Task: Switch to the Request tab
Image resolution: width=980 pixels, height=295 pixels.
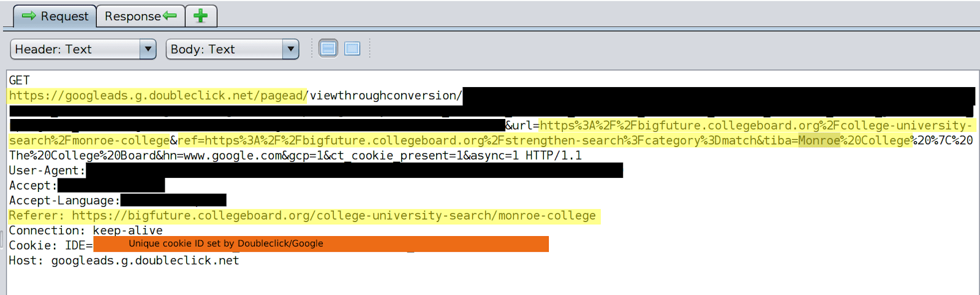Action: (55, 16)
